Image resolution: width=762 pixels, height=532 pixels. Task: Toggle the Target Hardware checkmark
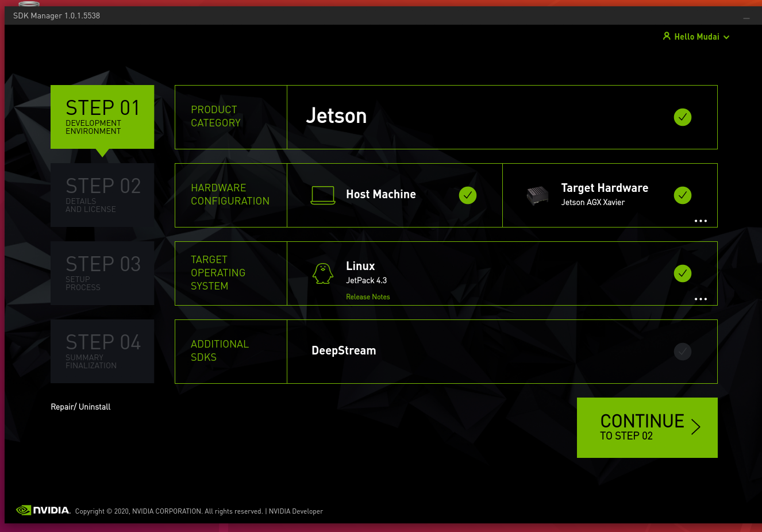pyautogui.click(x=683, y=195)
